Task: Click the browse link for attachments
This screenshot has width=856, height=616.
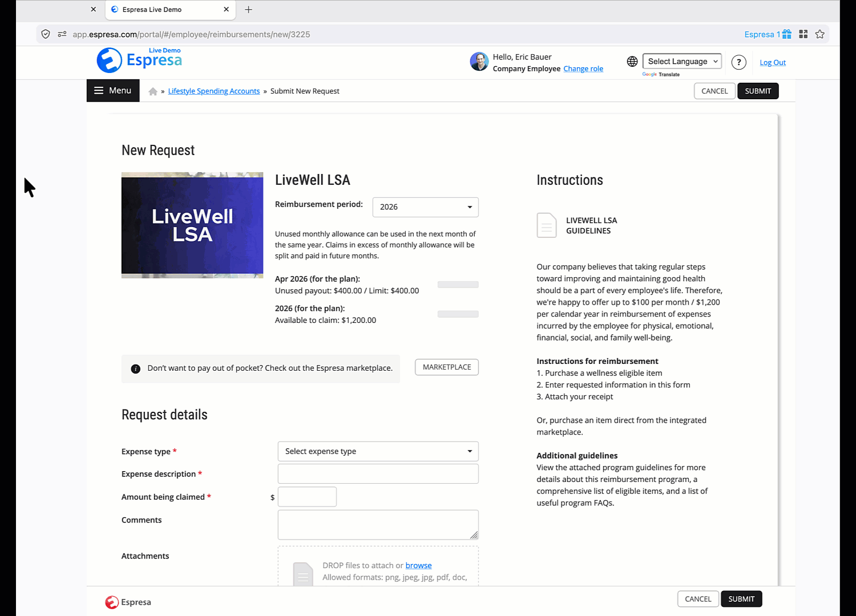Action: 418,566
